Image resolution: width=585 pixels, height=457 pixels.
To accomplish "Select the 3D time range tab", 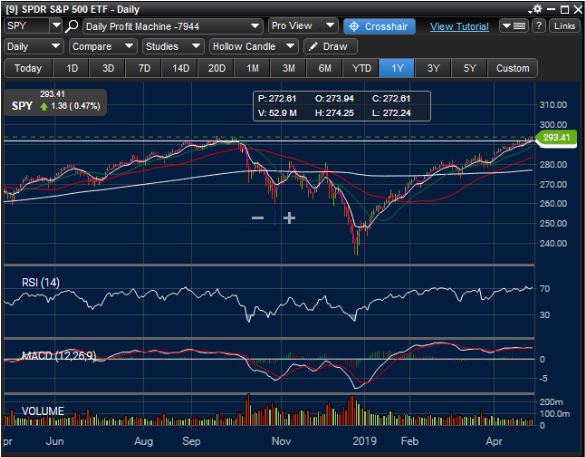I will coord(108,68).
